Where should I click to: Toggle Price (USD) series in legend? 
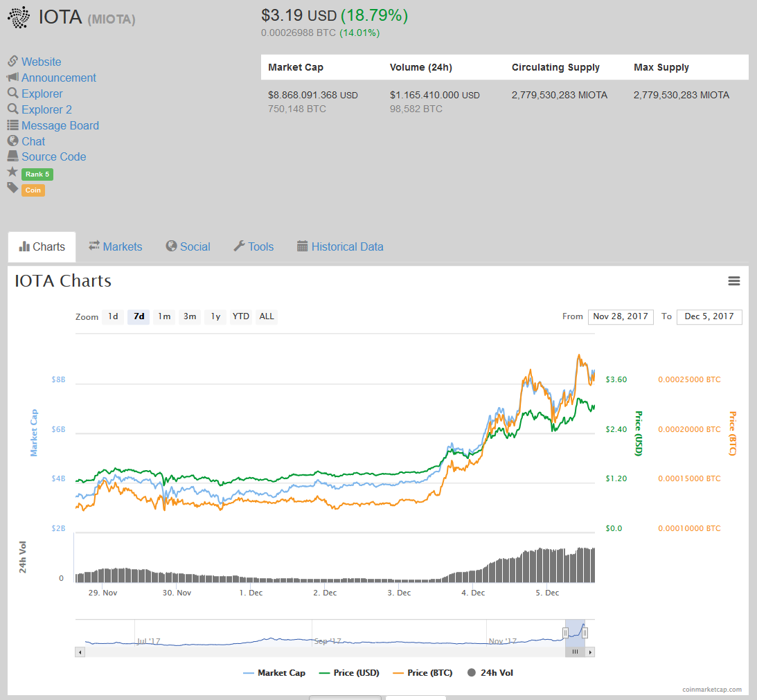coord(350,673)
